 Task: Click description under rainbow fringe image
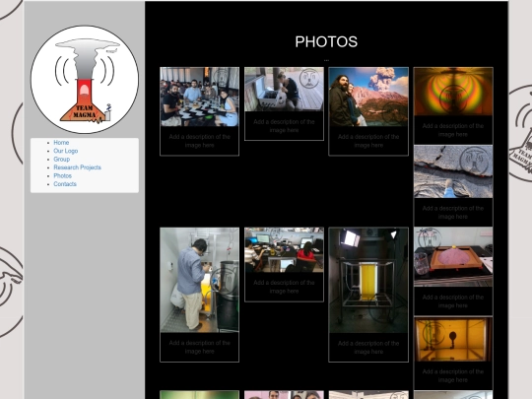tap(453, 130)
